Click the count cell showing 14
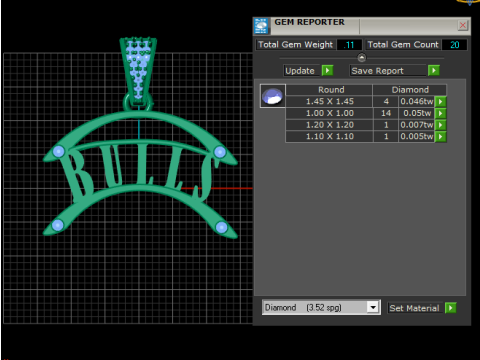This screenshot has height=360, width=480. pyautogui.click(x=386, y=113)
